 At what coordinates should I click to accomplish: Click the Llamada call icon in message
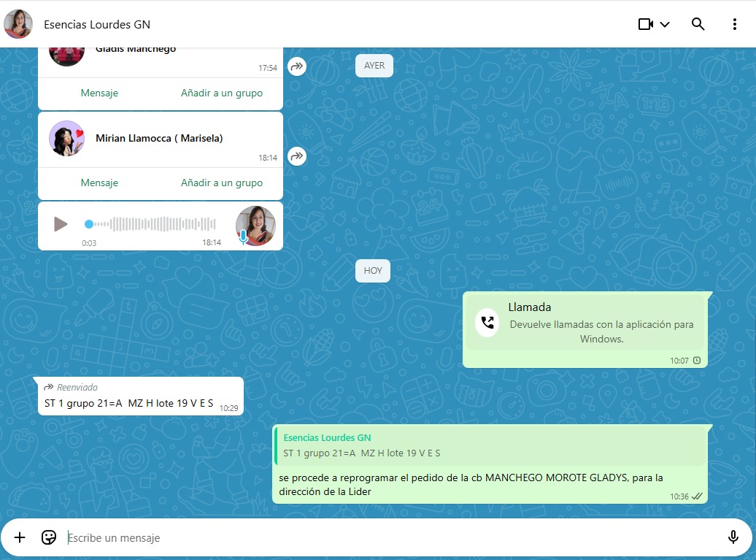pos(487,323)
